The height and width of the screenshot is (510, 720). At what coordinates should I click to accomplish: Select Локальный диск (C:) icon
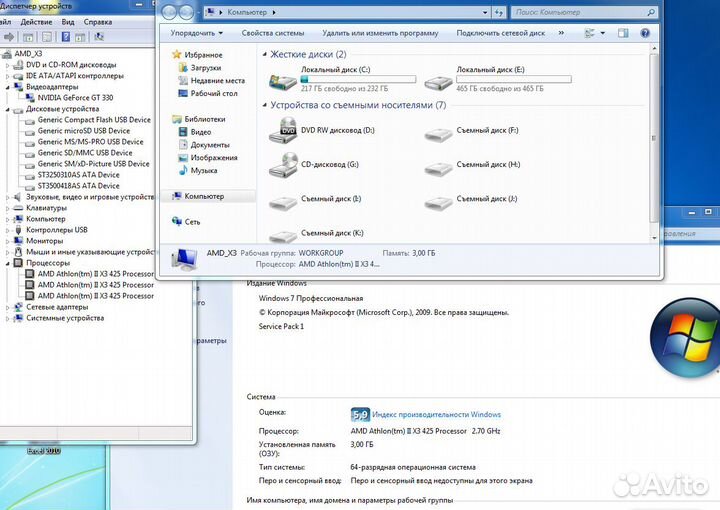282,82
